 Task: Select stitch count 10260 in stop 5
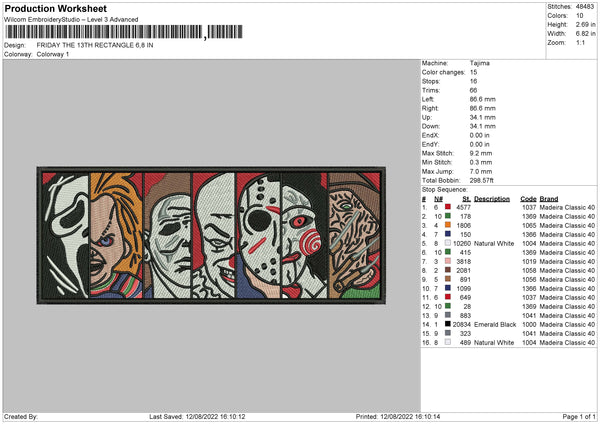click(x=462, y=243)
